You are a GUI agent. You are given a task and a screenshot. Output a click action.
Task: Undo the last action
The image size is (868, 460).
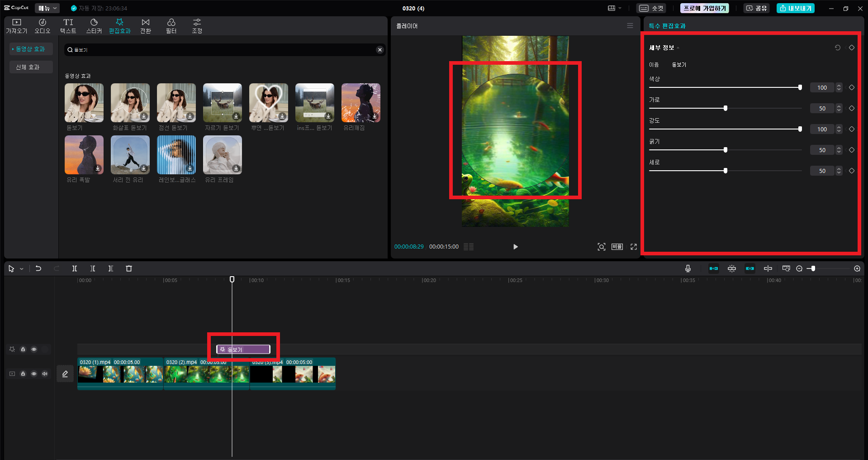coord(38,268)
